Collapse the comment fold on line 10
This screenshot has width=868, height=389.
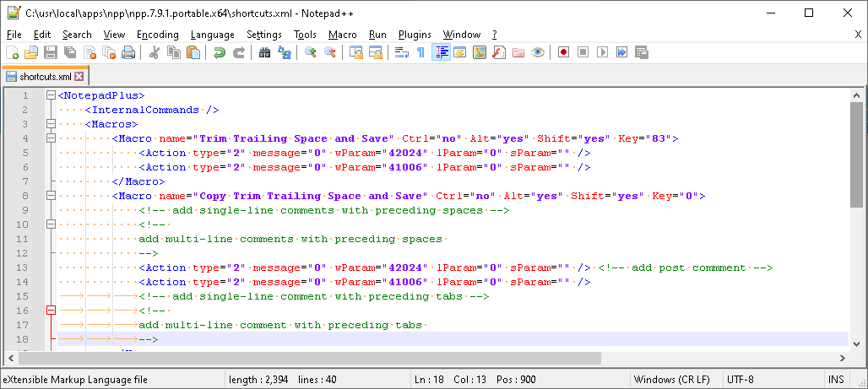click(51, 224)
